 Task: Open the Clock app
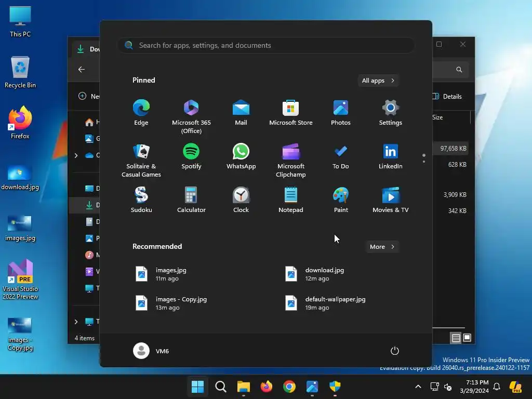tap(241, 200)
